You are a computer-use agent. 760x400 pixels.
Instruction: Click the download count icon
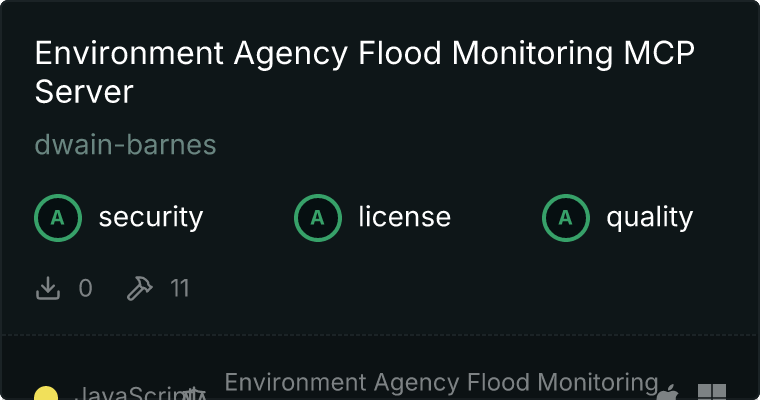click(x=48, y=289)
